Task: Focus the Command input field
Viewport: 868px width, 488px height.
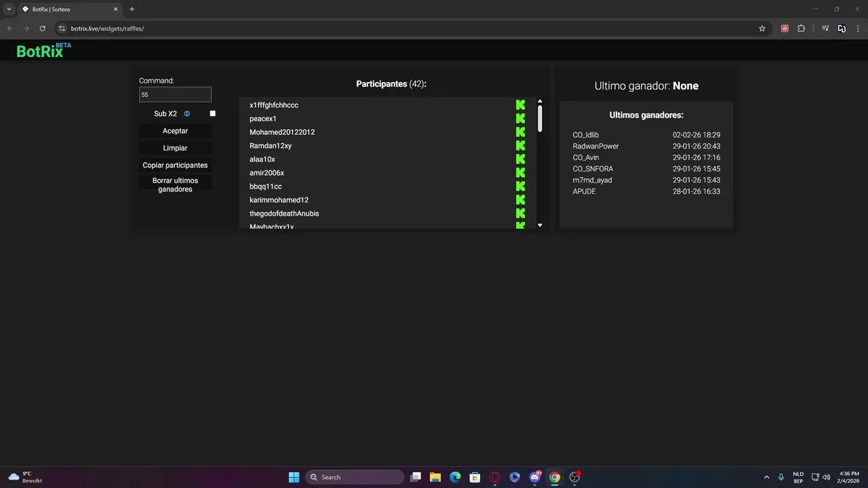Action: point(175,95)
